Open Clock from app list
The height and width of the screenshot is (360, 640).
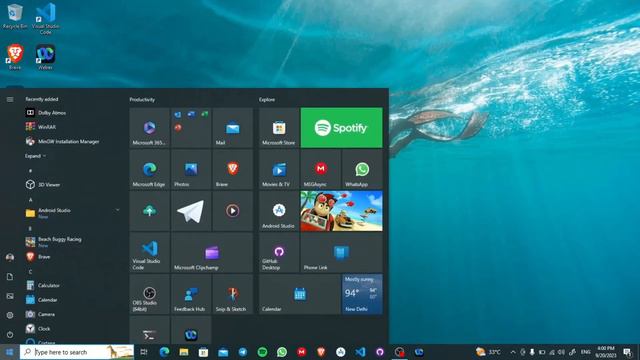coord(73,329)
